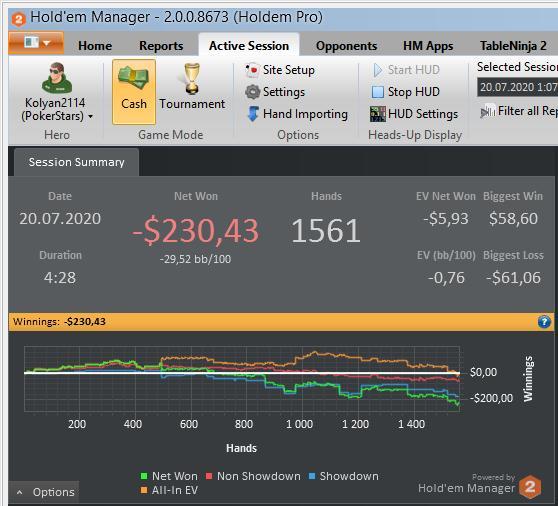Click the Net Won value -$230,43
558x506 pixels.
coord(195,231)
